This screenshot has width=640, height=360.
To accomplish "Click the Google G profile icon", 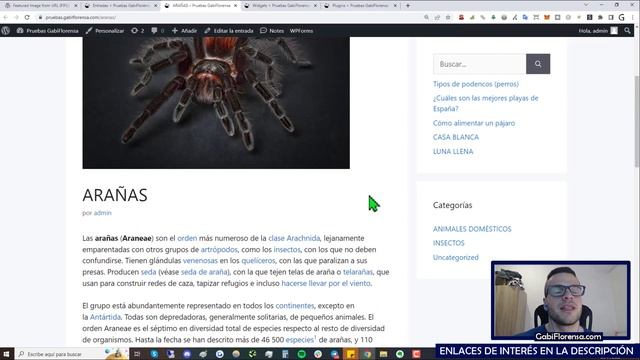I will click(x=621, y=17).
